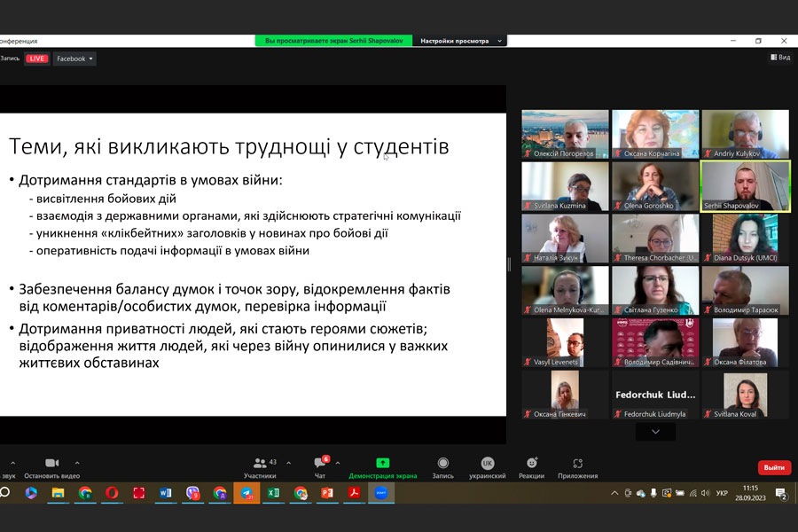Click the red Leave meeting button
This screenshot has height=532, width=798.
pyautogui.click(x=774, y=467)
